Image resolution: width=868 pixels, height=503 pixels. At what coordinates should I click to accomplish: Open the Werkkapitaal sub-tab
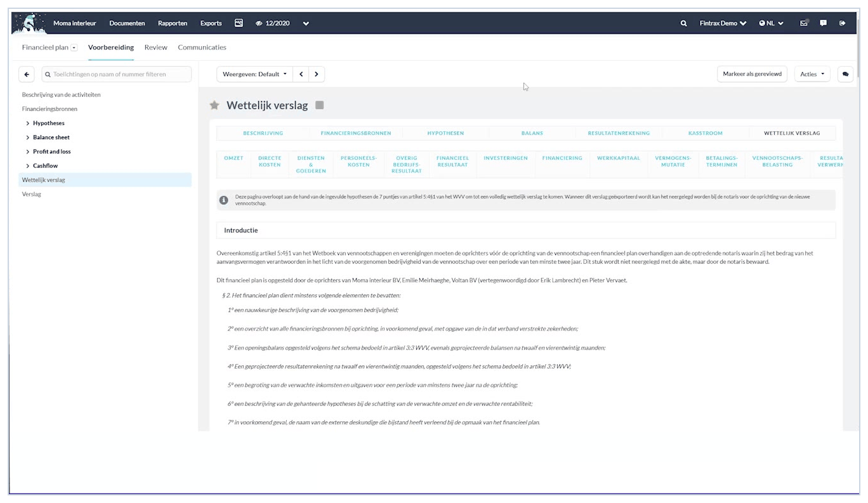click(619, 158)
